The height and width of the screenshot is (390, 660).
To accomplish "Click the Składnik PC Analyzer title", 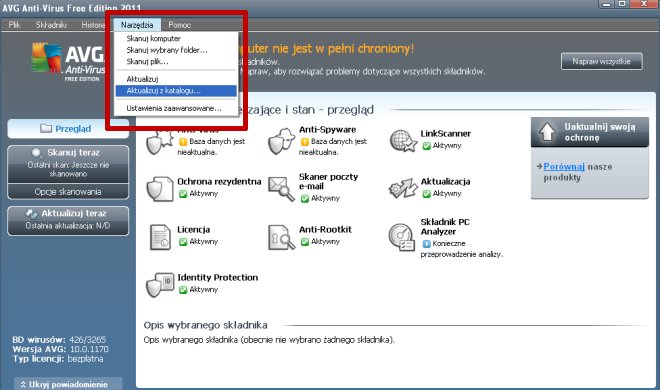I will click(x=445, y=227).
